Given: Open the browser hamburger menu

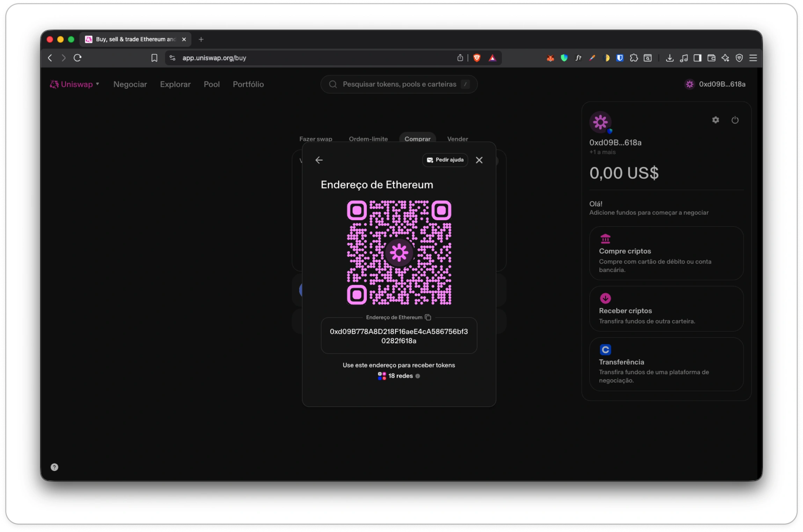Looking at the screenshot, I should click(753, 58).
